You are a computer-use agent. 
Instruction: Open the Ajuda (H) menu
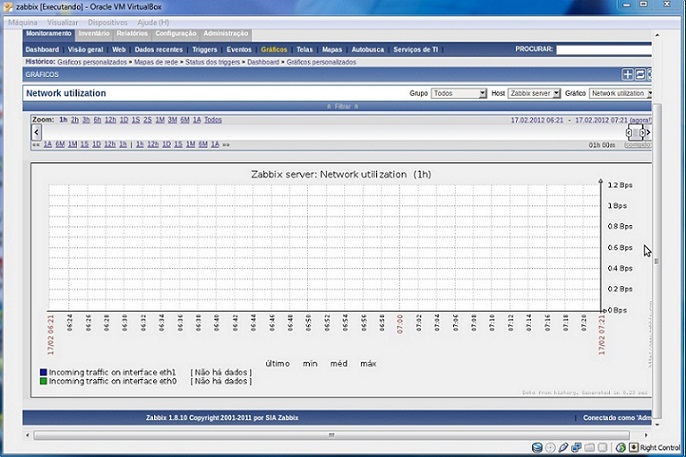tap(153, 22)
